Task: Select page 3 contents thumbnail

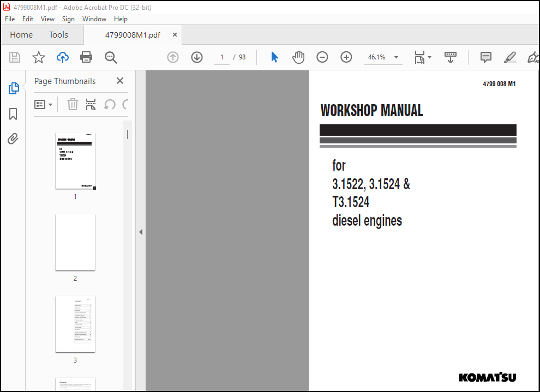Action: click(x=75, y=324)
